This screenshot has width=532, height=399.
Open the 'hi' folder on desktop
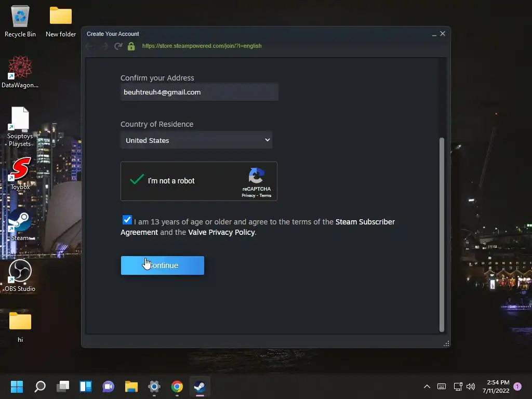[x=20, y=326]
